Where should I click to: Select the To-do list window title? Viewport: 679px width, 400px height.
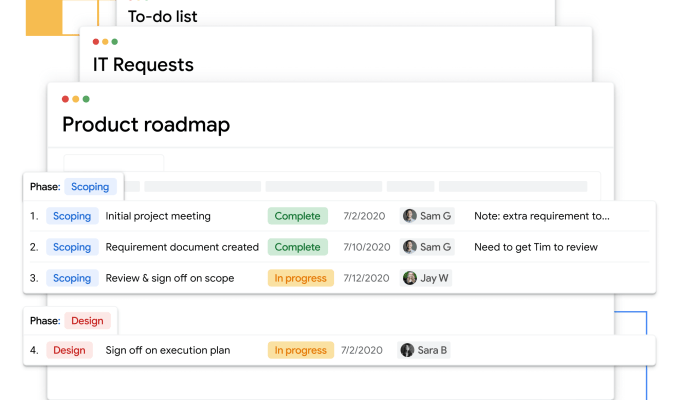[162, 16]
